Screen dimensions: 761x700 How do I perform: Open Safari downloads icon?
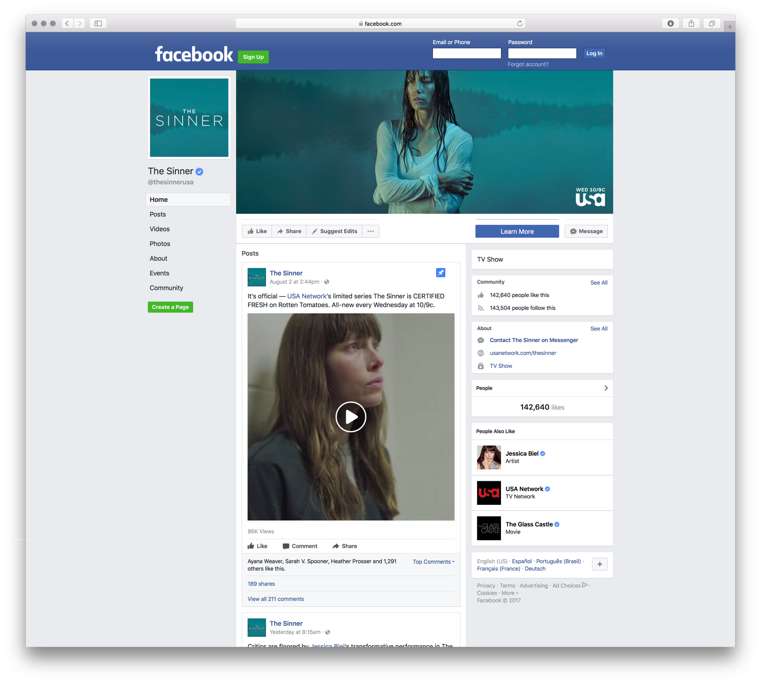pyautogui.click(x=670, y=23)
